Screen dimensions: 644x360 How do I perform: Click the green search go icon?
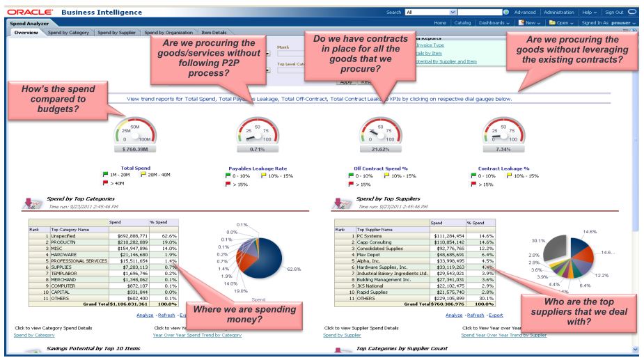(506, 13)
